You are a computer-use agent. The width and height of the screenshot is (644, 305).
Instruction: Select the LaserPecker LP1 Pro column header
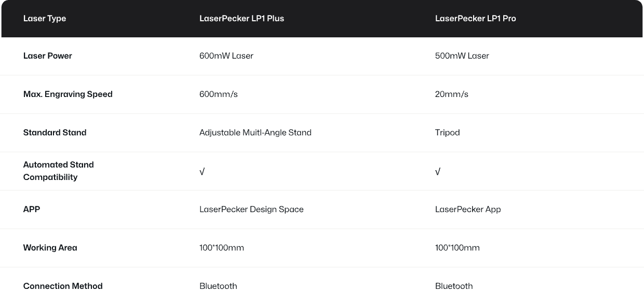click(475, 19)
